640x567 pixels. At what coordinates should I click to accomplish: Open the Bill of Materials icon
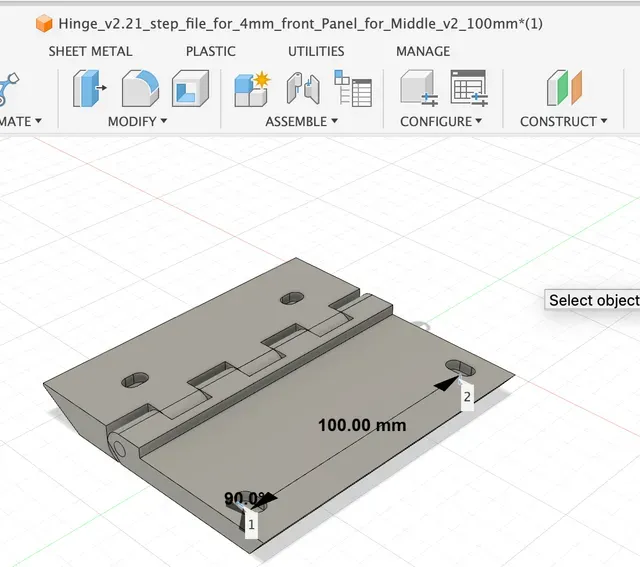pos(353,88)
